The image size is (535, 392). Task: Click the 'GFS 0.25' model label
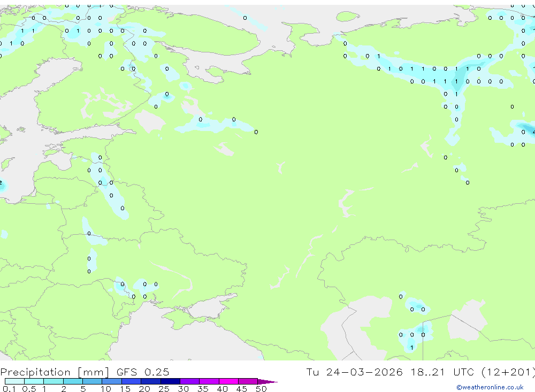143,372
